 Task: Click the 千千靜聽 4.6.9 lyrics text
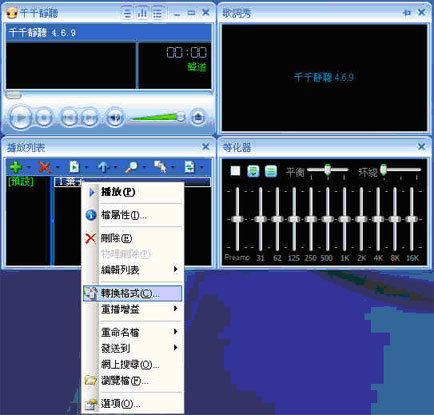point(324,77)
